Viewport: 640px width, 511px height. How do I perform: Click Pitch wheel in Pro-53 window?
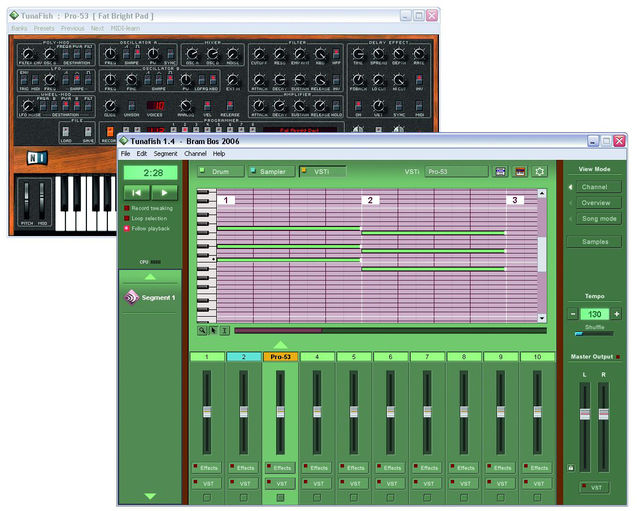(27, 201)
